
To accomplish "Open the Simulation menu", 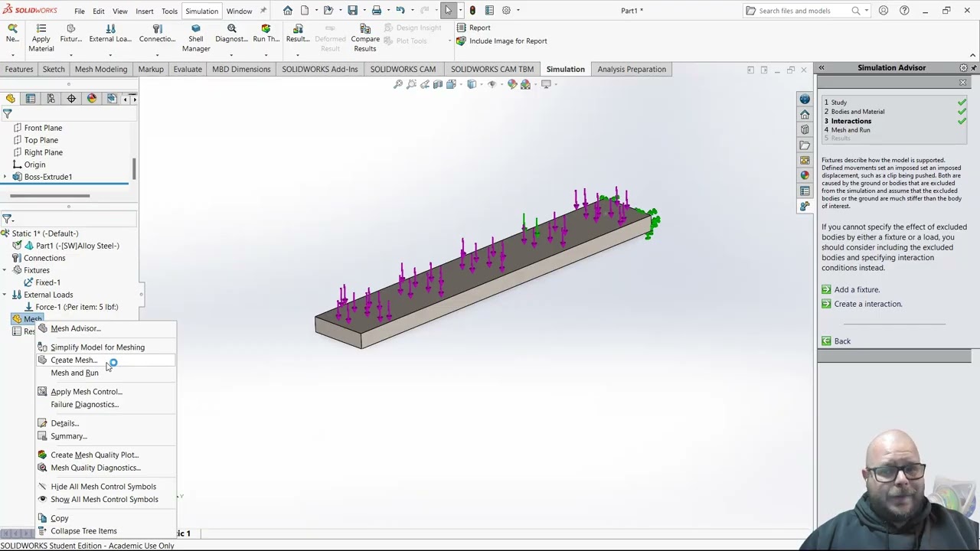I will click(201, 11).
